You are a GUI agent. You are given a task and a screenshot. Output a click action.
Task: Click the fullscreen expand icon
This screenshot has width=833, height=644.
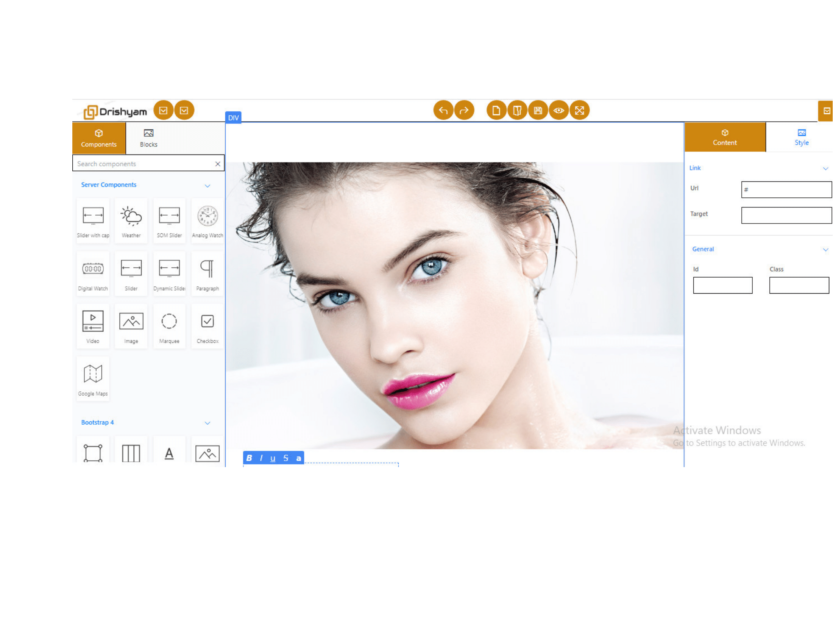pos(580,111)
